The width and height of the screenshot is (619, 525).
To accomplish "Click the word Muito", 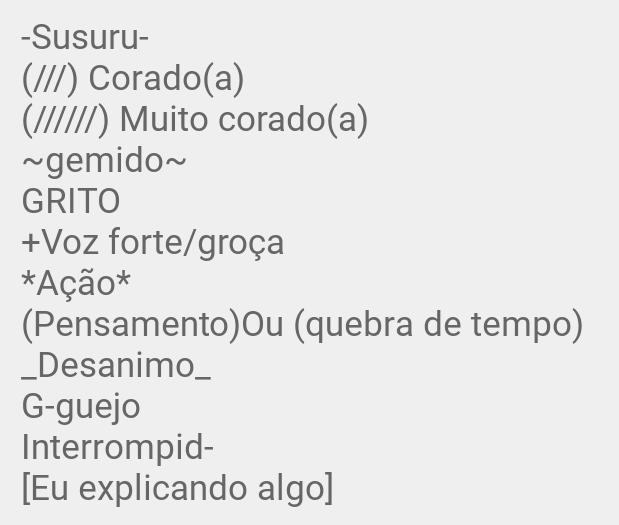I will point(164,120).
